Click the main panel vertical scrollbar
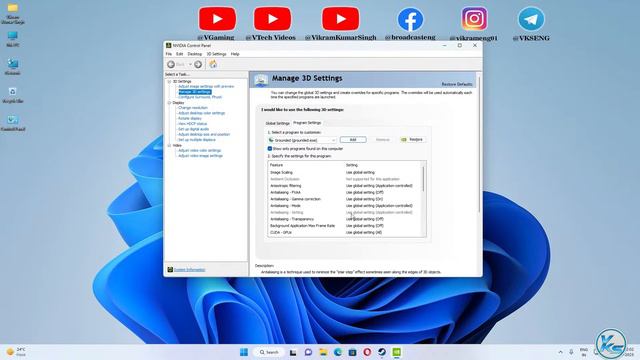The image size is (640, 360). tap(479, 145)
